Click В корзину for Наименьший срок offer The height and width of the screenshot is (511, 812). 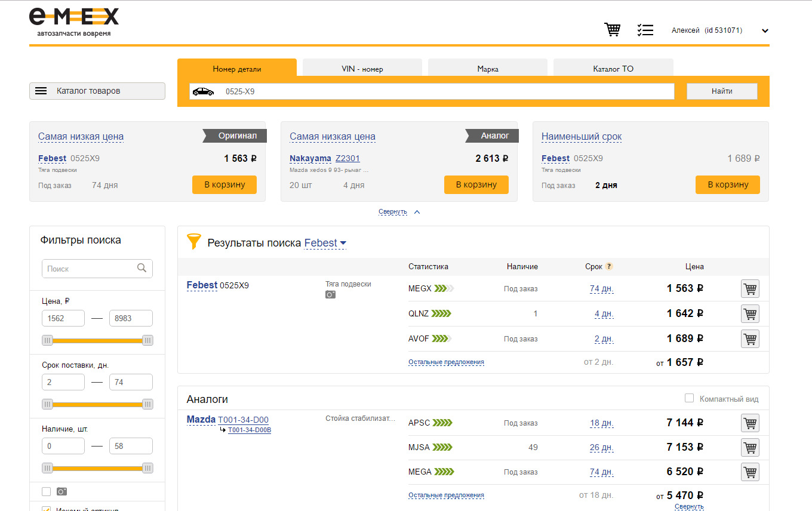pyautogui.click(x=728, y=184)
